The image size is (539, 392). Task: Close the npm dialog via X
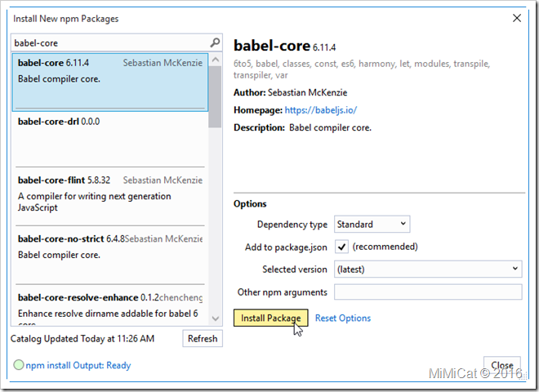click(517, 18)
